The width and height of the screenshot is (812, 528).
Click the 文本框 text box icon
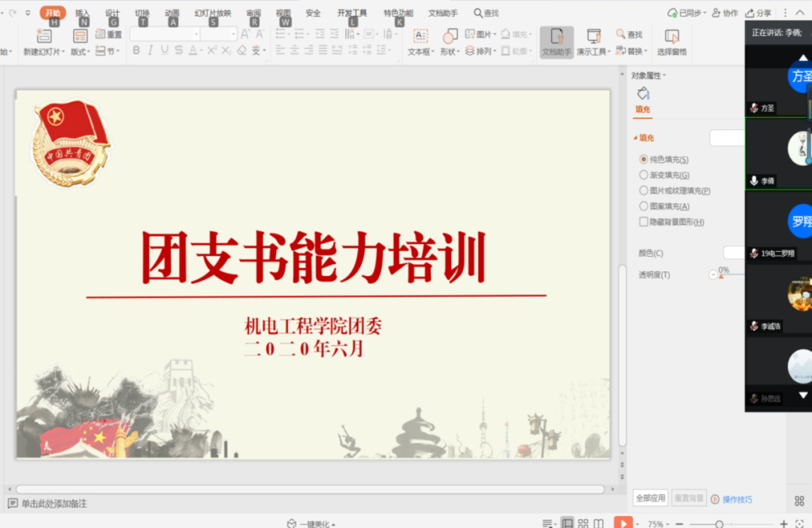coord(420,36)
